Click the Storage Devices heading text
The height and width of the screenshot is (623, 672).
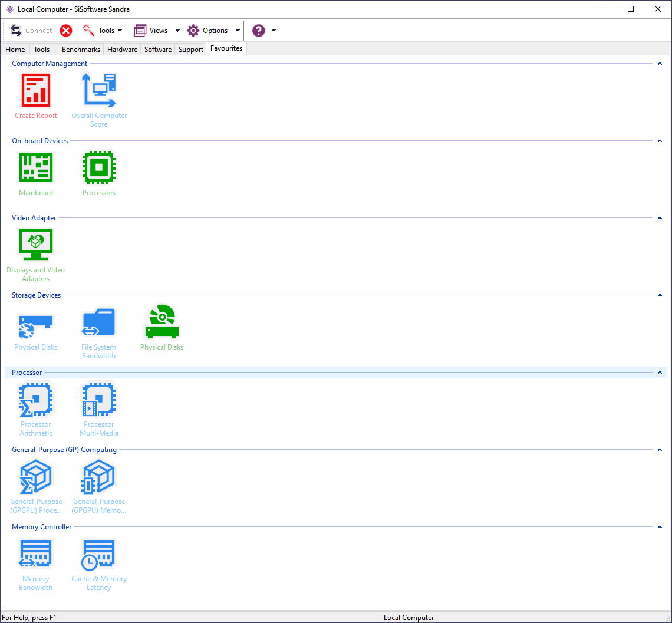click(37, 295)
